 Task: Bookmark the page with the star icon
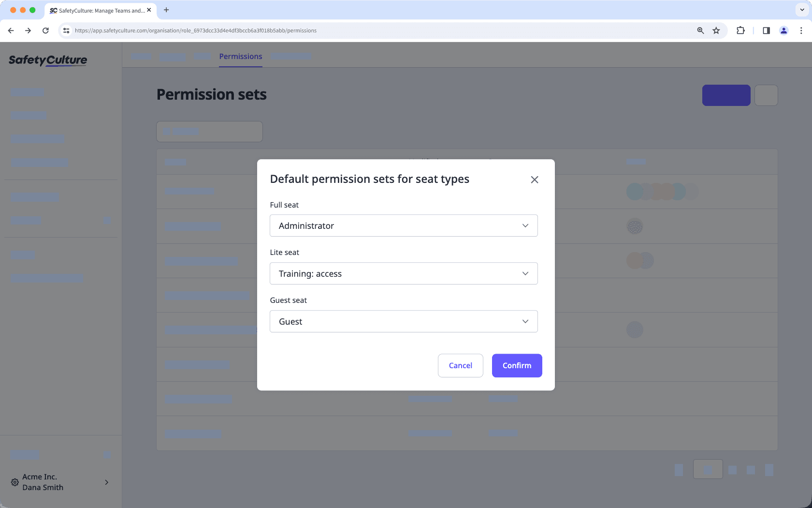(x=716, y=30)
